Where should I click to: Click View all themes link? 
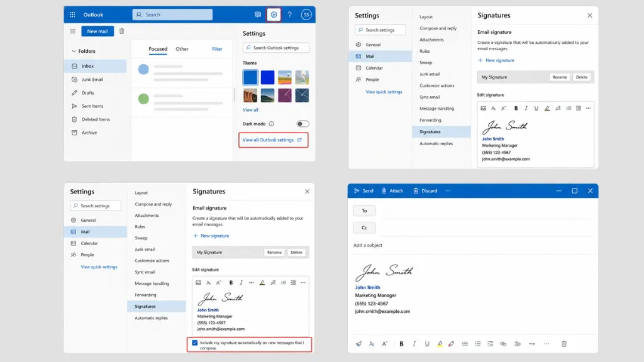tap(250, 110)
